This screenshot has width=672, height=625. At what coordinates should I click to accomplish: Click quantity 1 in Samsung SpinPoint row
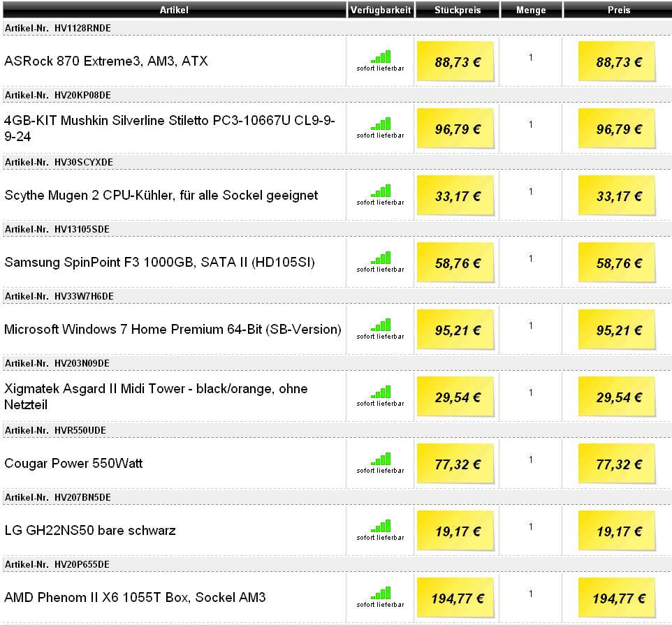coord(531,258)
